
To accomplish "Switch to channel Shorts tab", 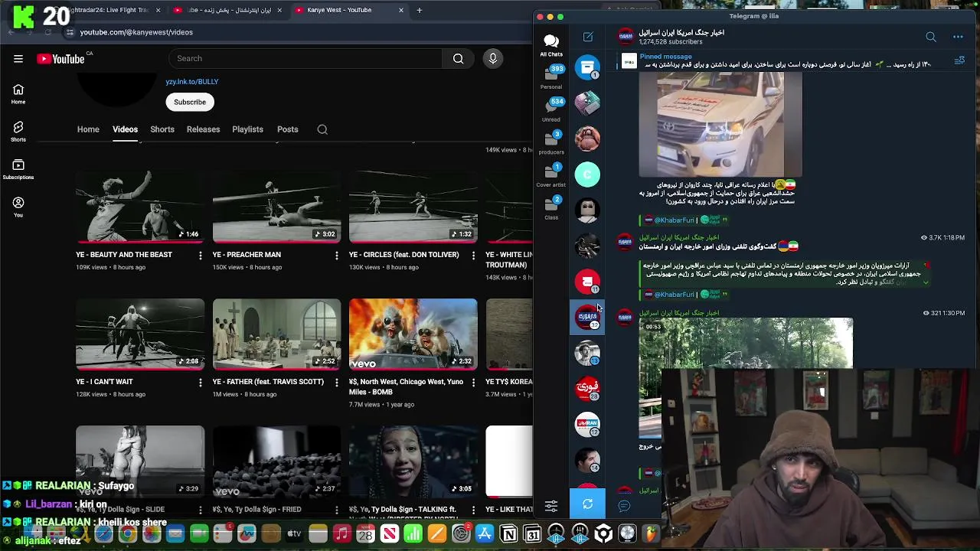I will [162, 129].
